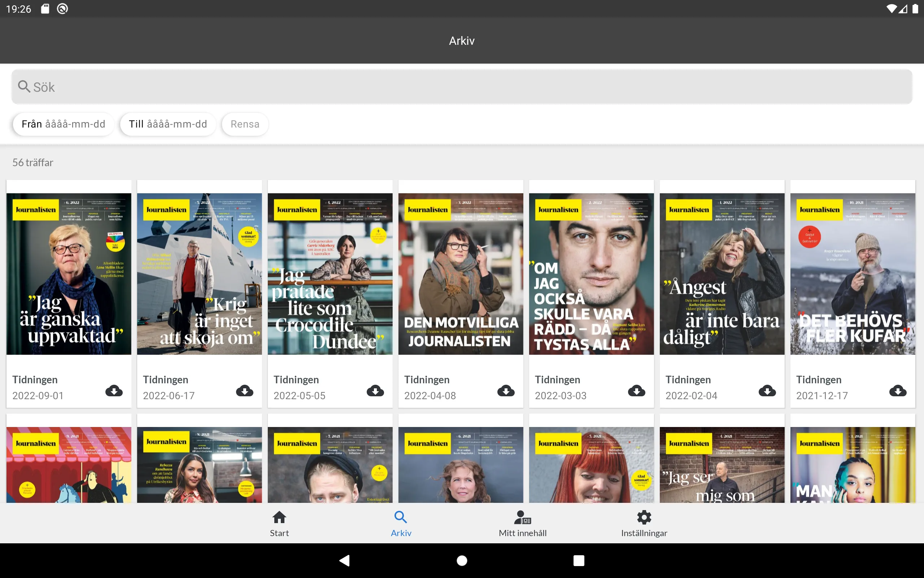Set the Till end date filter

coord(168,124)
